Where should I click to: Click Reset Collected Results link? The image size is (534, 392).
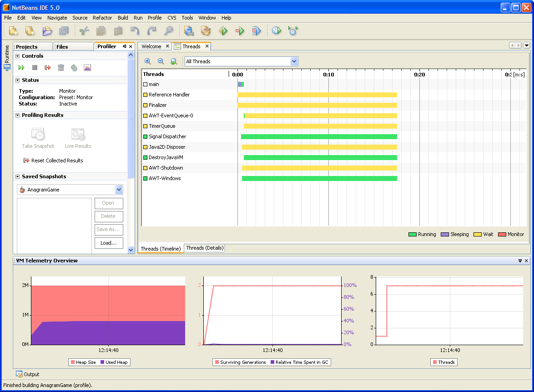53,161
